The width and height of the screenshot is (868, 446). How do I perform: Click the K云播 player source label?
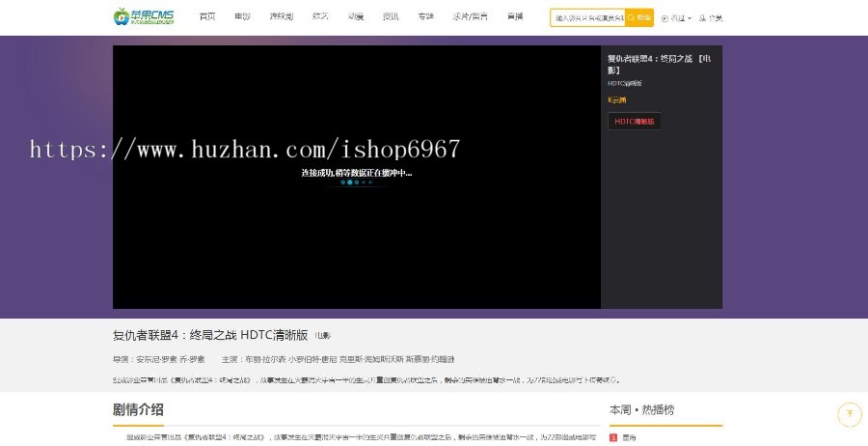tap(616, 100)
